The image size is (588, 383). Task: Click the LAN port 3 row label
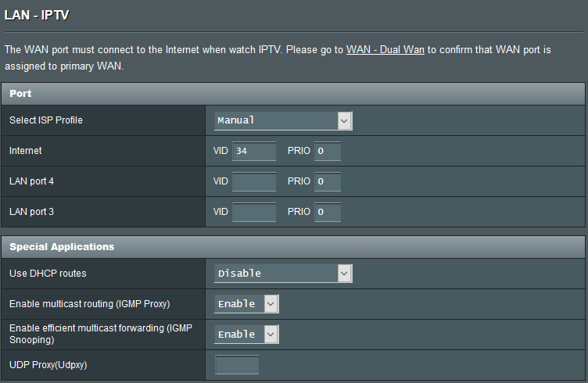pyautogui.click(x=31, y=212)
